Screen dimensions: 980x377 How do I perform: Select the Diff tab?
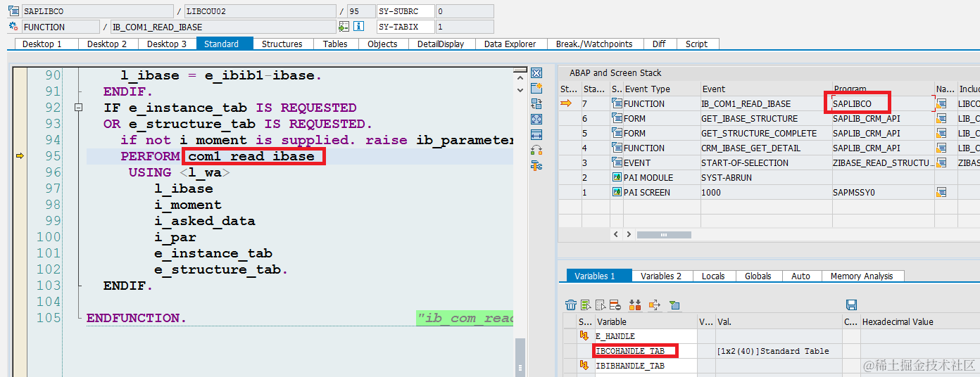point(659,44)
